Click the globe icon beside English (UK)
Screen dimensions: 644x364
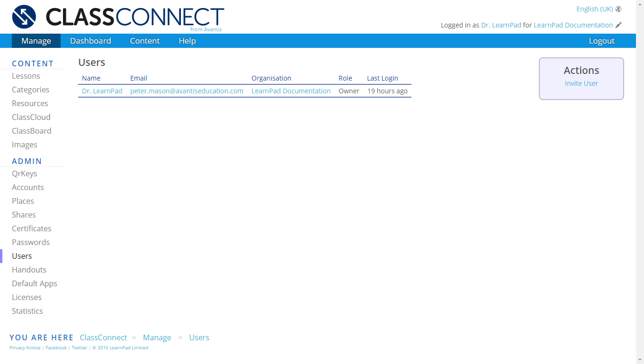click(618, 9)
